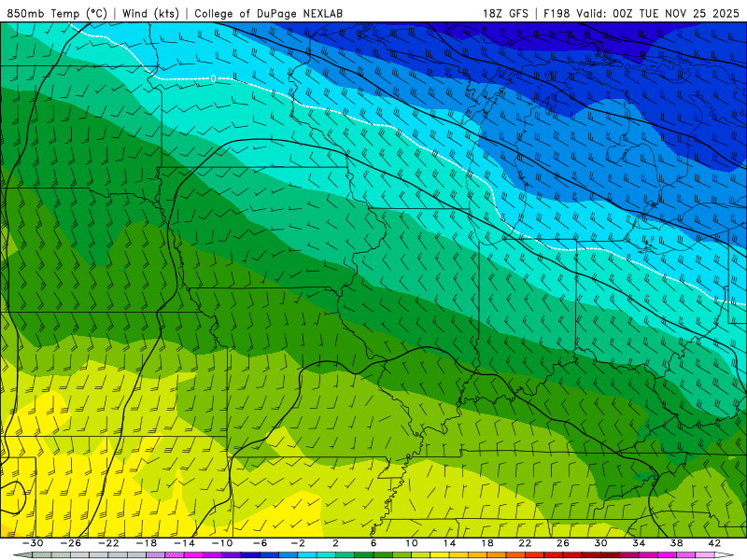Click the "14" color scale label
747x560 pixels.
(x=449, y=543)
